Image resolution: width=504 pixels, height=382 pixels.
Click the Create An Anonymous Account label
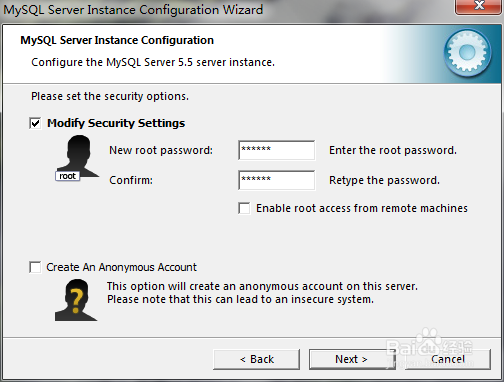[122, 267]
